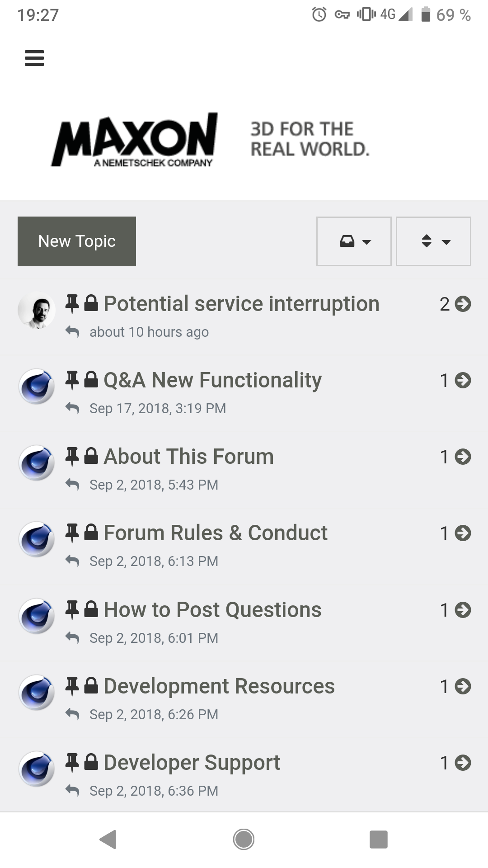Image resolution: width=488 pixels, height=868 pixels.
Task: View the author avatar for Potential service interruption
Action: click(37, 310)
